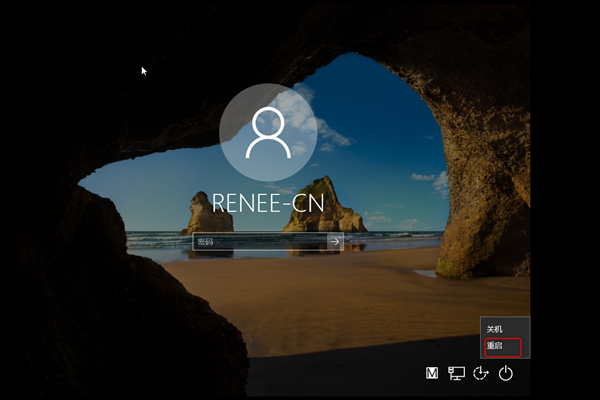Click the user avatar circle
Screen dimensions: 600x400
point(267,134)
